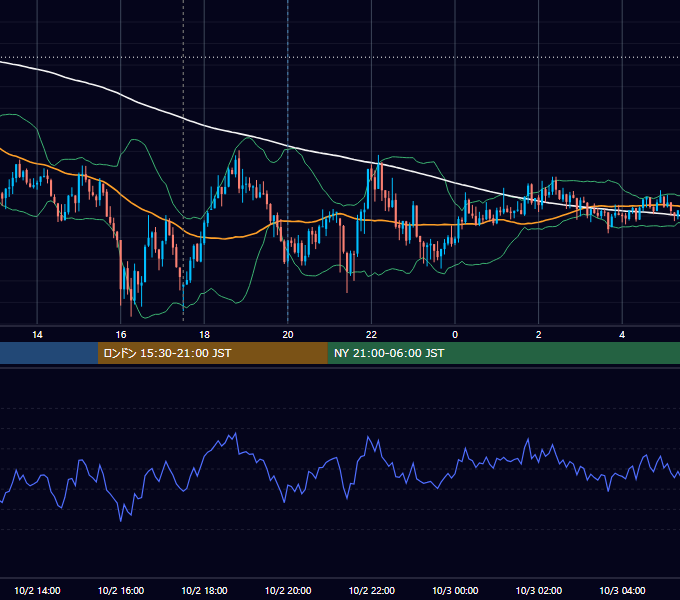Click the 0 hour axis label
The image size is (680, 600).
click(x=455, y=334)
